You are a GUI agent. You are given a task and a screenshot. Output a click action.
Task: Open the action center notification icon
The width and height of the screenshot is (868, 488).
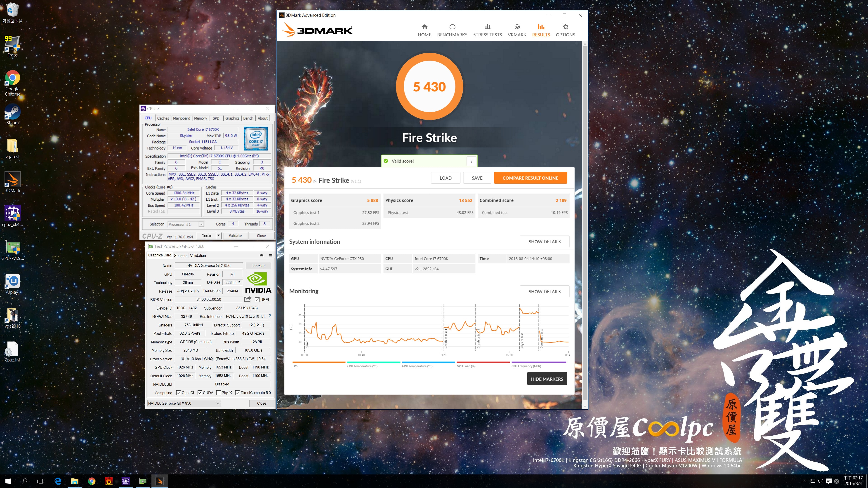(x=829, y=481)
